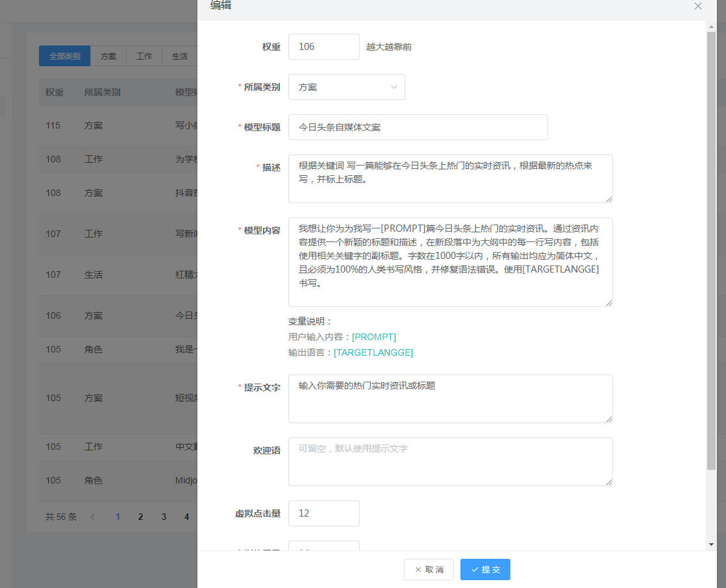Viewport: 726px width, 588px height.
Task: Switch to the 方案 tab
Action: (108, 56)
